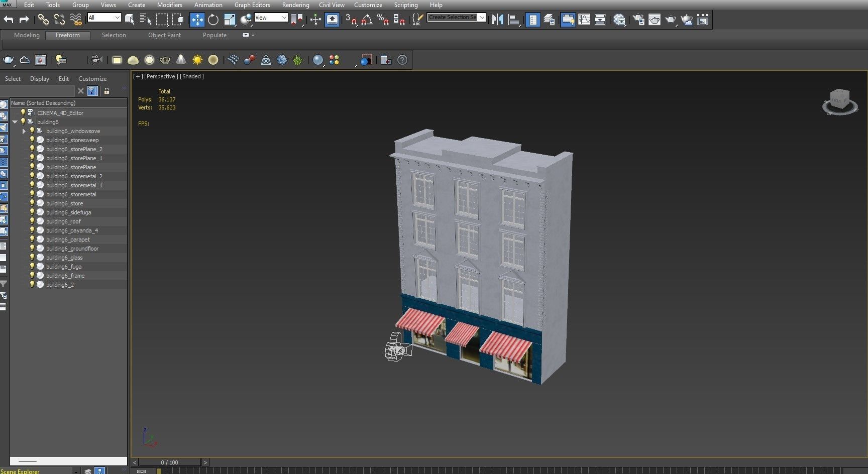Click the 0 / 100 time slider

click(170, 462)
